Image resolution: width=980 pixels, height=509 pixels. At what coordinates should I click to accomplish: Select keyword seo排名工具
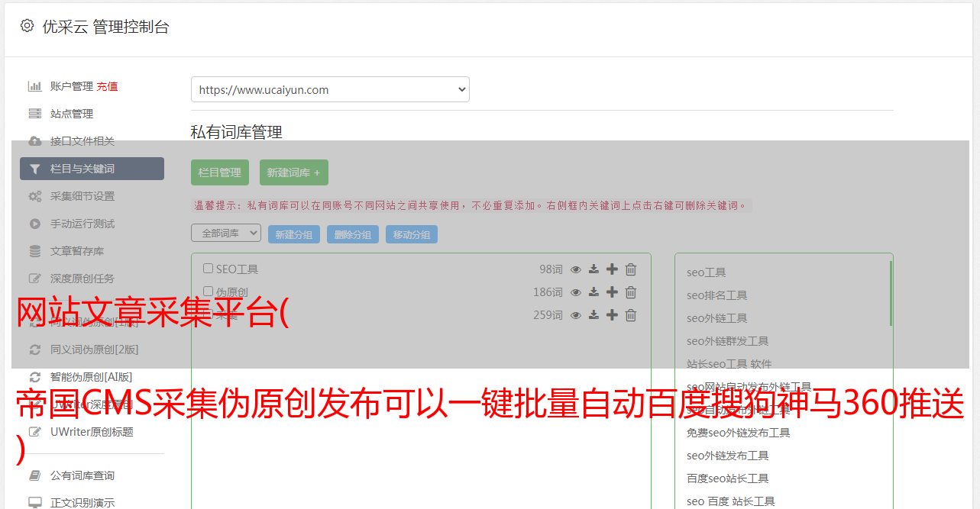click(x=716, y=295)
